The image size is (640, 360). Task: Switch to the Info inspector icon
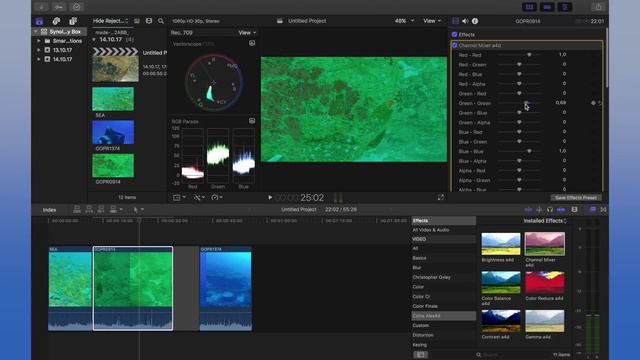pyautogui.click(x=475, y=21)
